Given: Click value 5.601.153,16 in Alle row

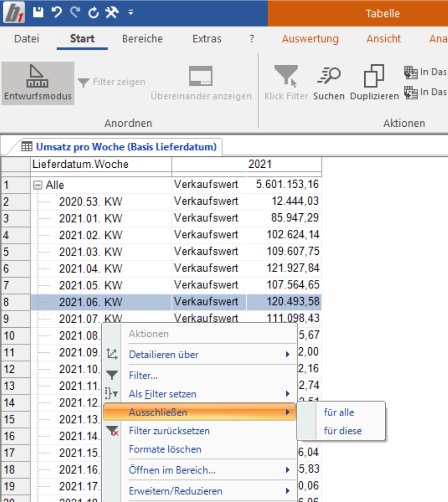Looking at the screenshot, I should (x=287, y=185).
